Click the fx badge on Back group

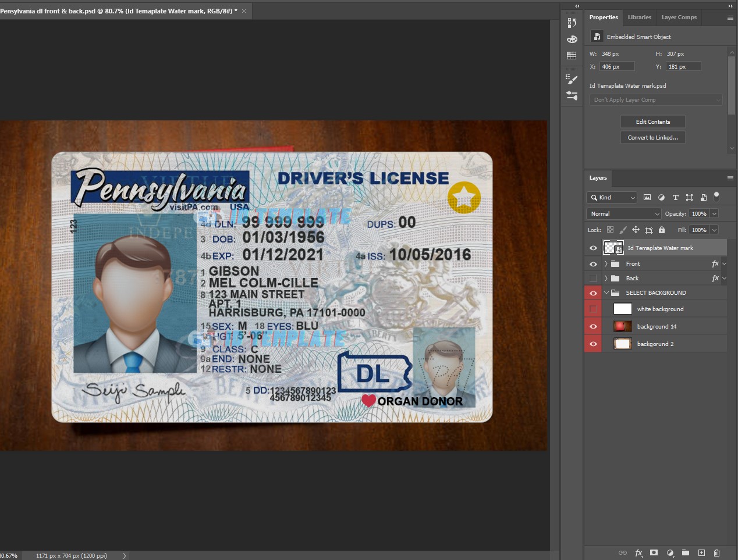[x=715, y=279]
